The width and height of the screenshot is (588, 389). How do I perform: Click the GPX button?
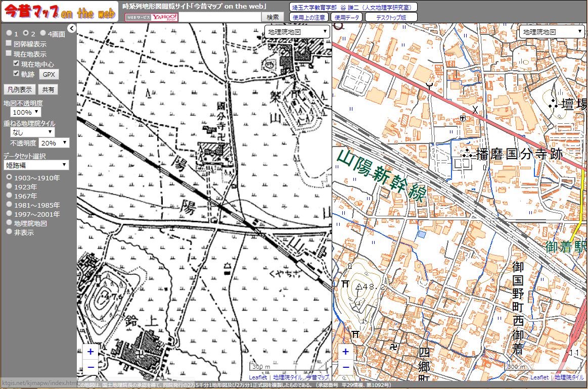click(x=49, y=74)
